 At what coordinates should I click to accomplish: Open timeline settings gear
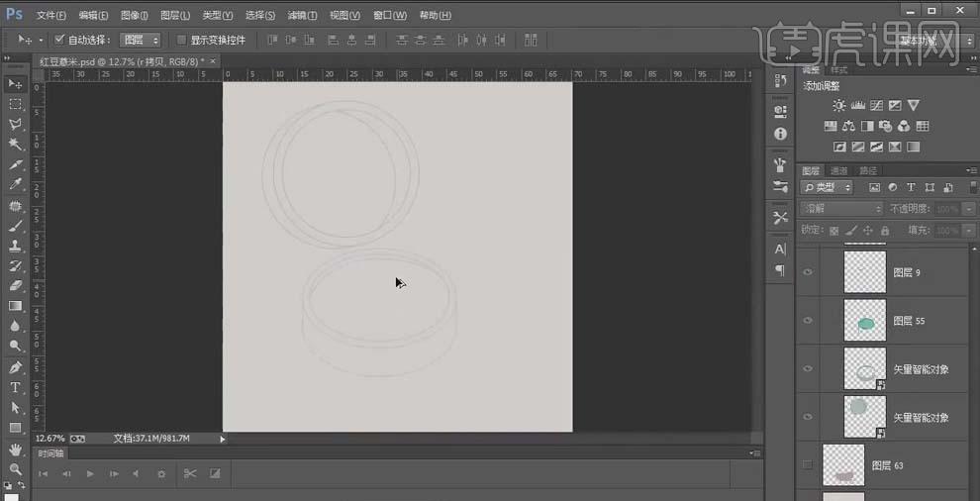161,473
